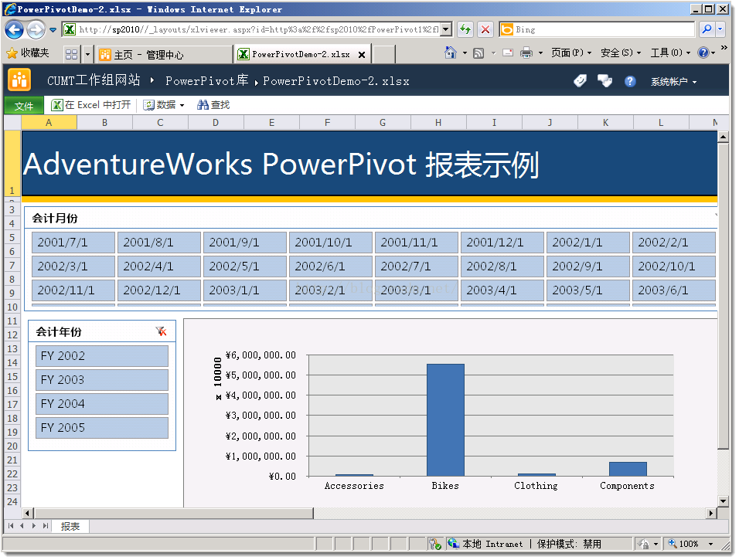
Task: Toggle the FY 2002 year slicer
Action: 102,356
